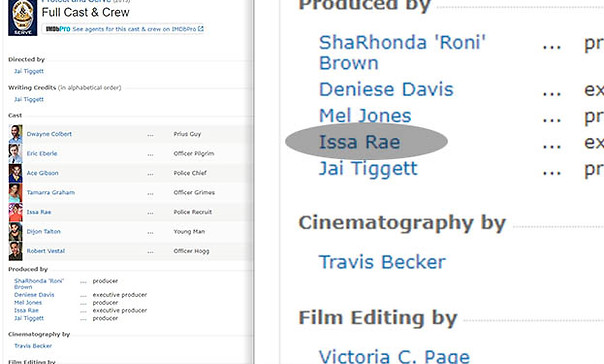Click Tamarra Graham's cast photo
This screenshot has height=364, width=604.
coord(15,193)
